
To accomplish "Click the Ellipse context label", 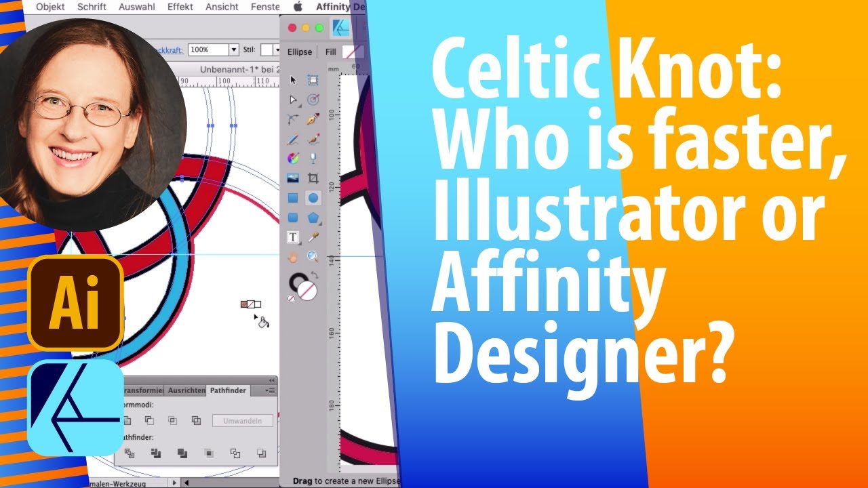I will [x=300, y=52].
